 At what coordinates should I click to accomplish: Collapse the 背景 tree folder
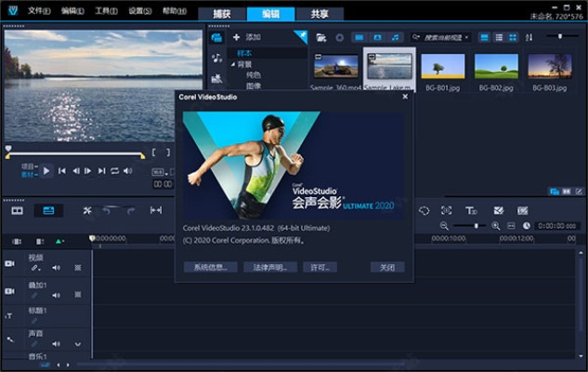pyautogui.click(x=233, y=64)
